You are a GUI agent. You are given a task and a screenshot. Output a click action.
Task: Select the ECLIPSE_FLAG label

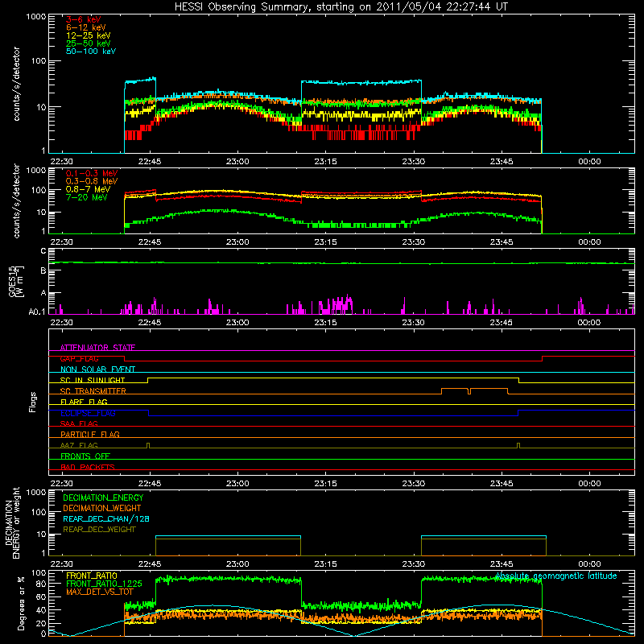click(88, 413)
